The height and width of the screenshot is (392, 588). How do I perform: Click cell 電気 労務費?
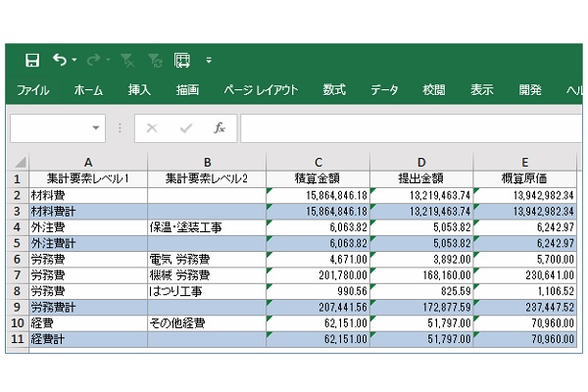pyautogui.click(x=207, y=259)
